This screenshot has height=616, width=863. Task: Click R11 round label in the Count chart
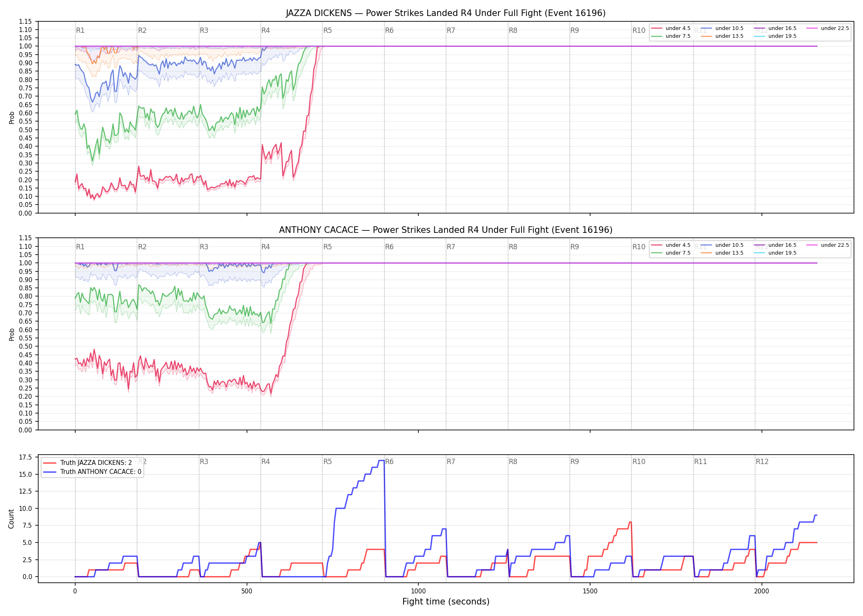coord(701,462)
